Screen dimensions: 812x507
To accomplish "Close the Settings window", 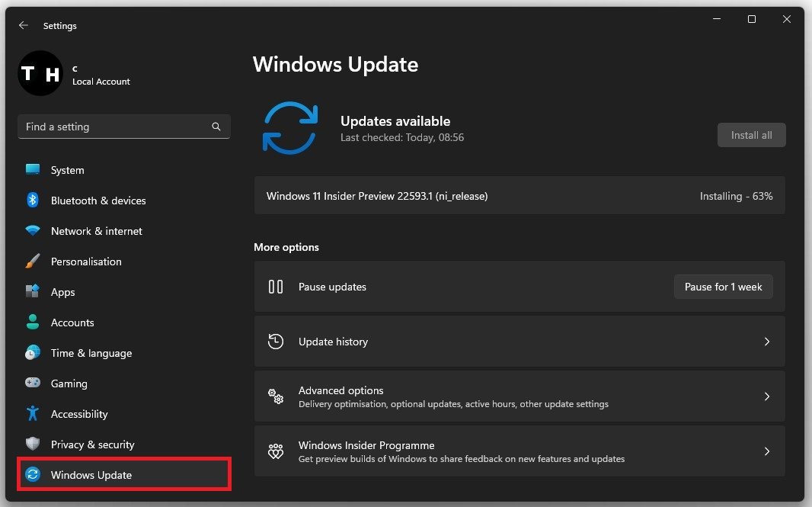I will point(787,19).
